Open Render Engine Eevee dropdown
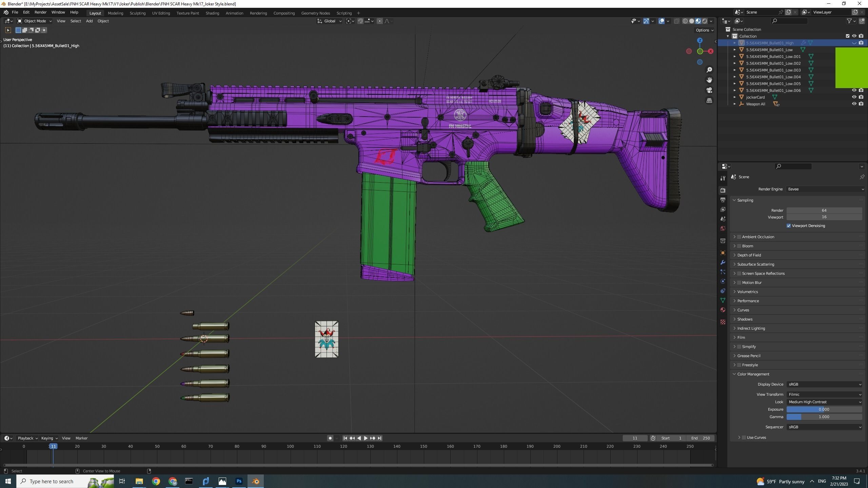This screenshot has height=488, width=868. click(826, 189)
